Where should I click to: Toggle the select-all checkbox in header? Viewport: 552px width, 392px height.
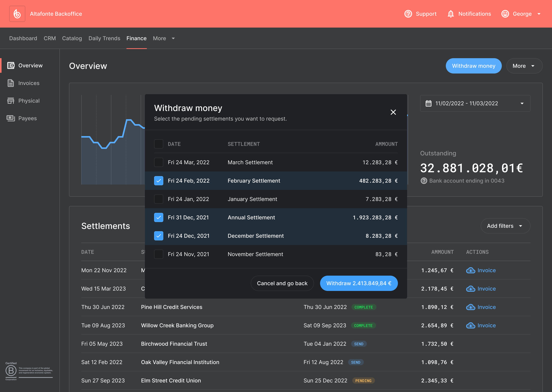(x=159, y=144)
